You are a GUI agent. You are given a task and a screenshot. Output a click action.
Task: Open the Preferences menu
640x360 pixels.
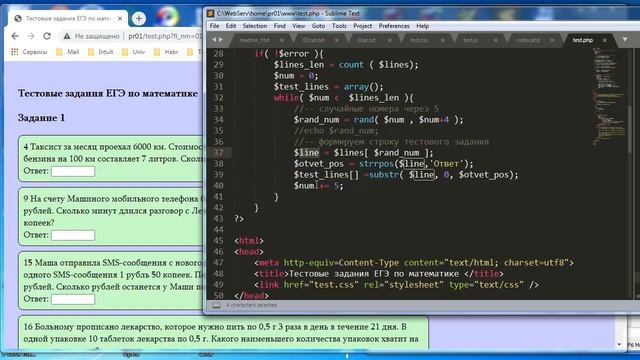[x=394, y=26]
